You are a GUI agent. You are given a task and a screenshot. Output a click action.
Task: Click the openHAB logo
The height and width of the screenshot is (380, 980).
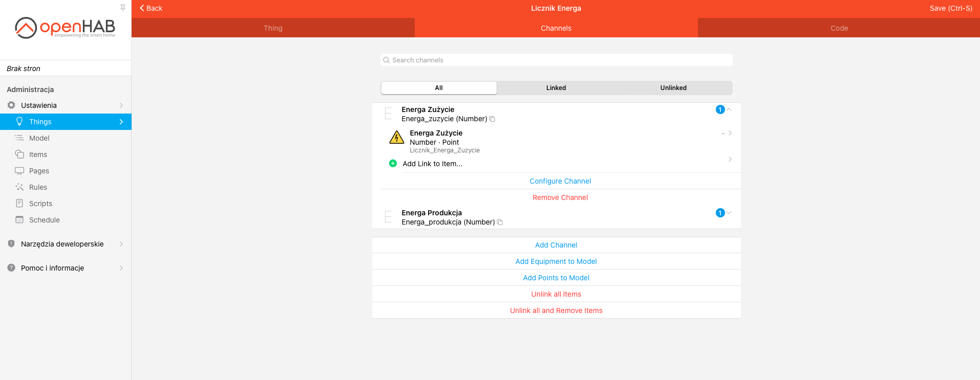click(65, 28)
